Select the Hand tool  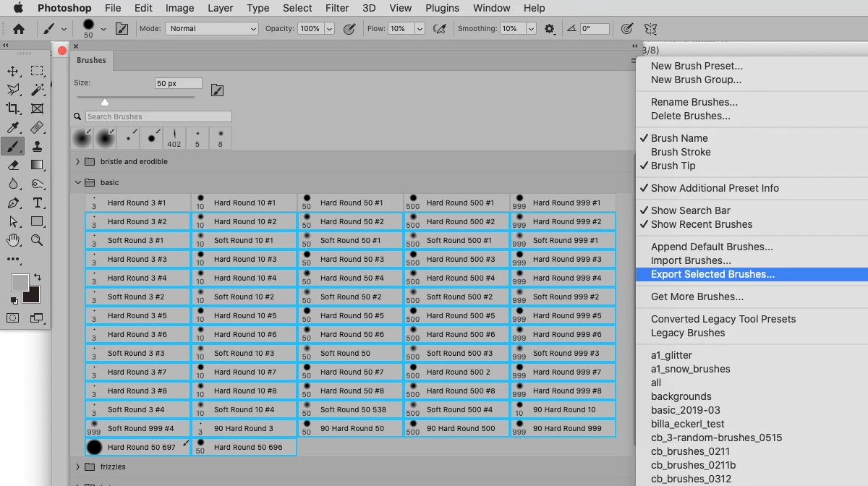click(x=13, y=240)
